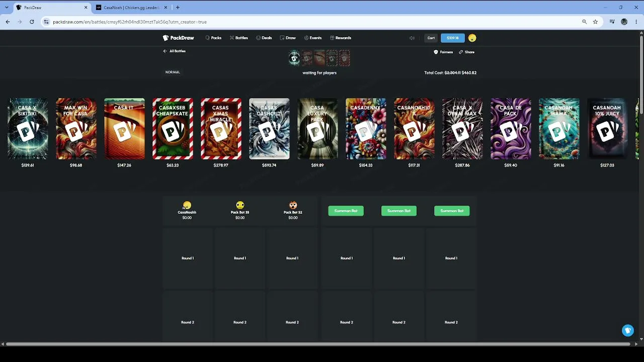The width and height of the screenshot is (644, 362).
Task: Click the $287.86 price label
Action: click(462, 165)
